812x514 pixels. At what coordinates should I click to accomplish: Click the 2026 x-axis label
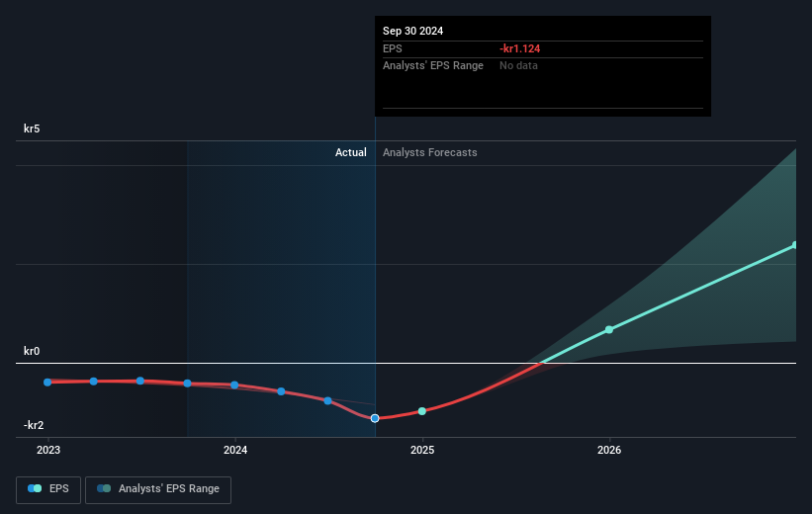(609, 451)
